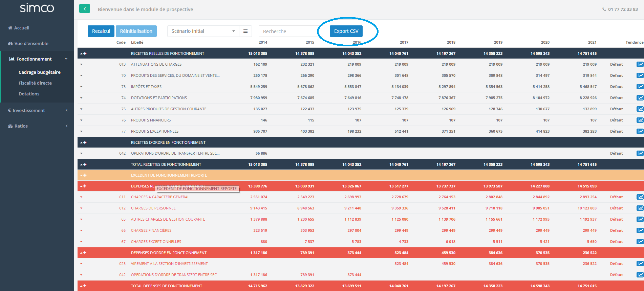The width and height of the screenshot is (644, 291).
Task: Open trend chart icon for IMPÔTS ET TAXES
Action: (x=640, y=87)
